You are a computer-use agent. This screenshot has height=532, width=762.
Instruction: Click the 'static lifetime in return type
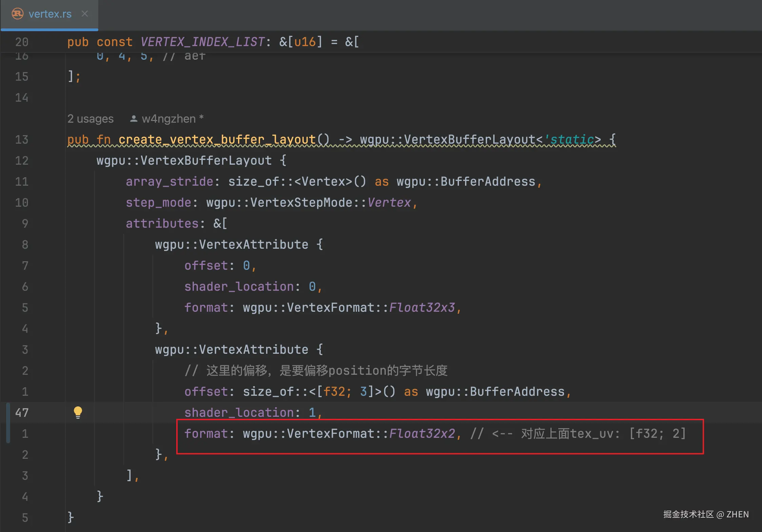569,140
